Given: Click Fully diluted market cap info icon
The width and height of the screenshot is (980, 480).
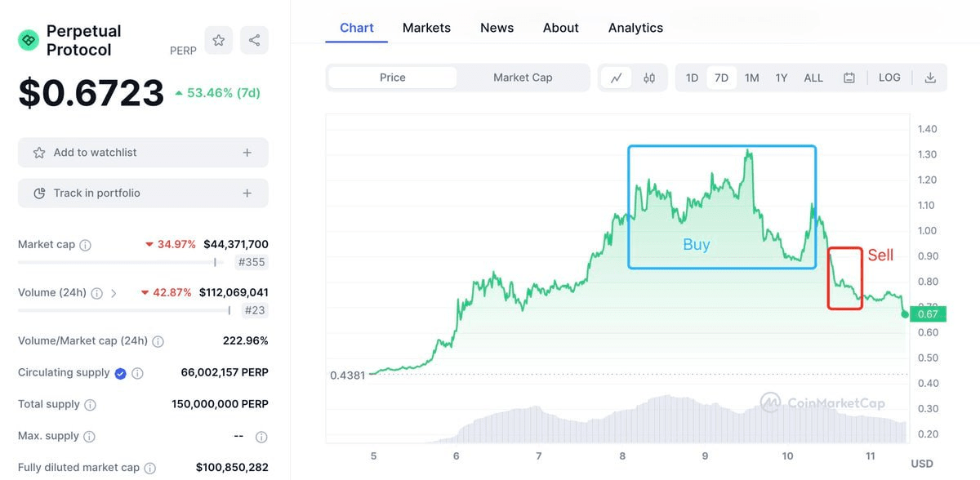Looking at the screenshot, I should click(150, 468).
